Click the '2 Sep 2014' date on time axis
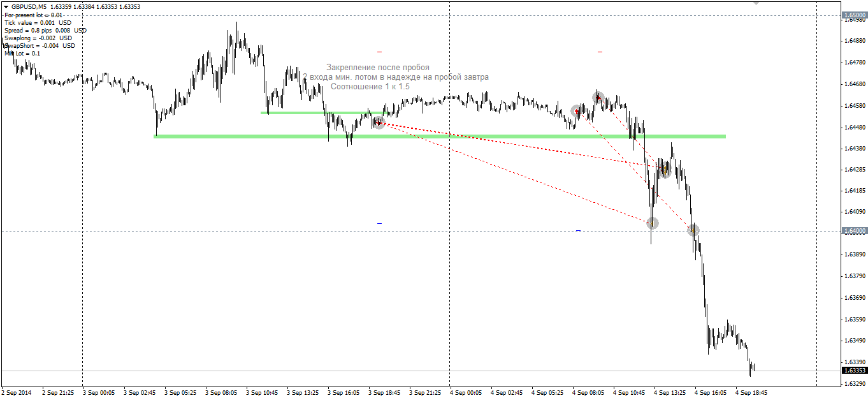 (x=16, y=393)
